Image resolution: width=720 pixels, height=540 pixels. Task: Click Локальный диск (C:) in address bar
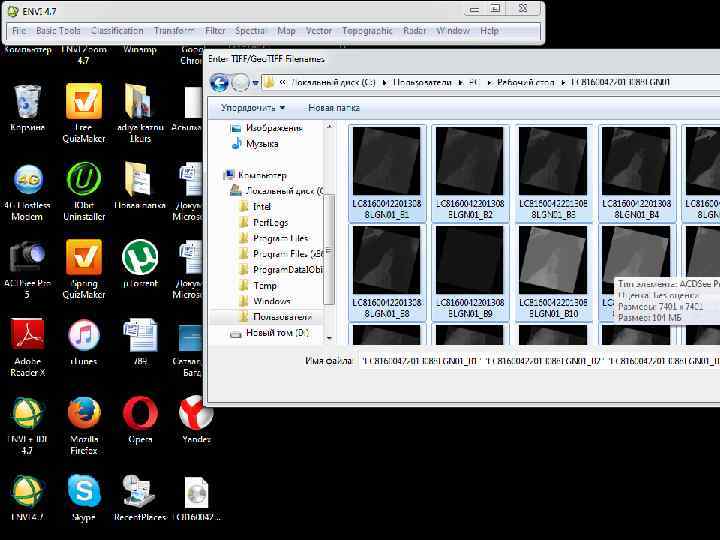(333, 83)
